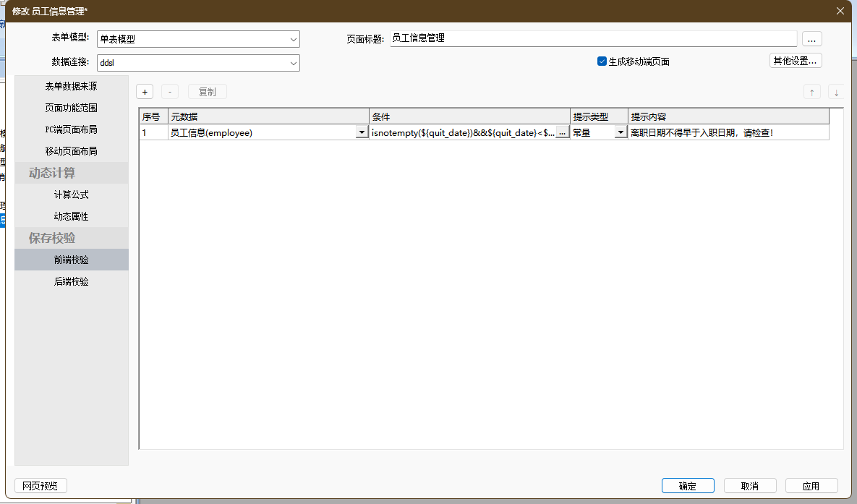Select 表单数据来源 in left navigation
Screen dimensions: 857x504
pos(72,86)
